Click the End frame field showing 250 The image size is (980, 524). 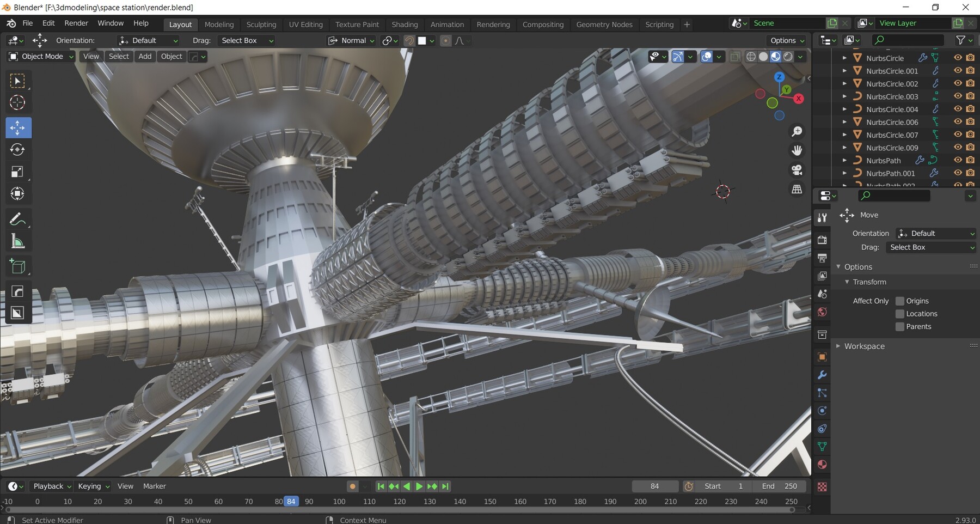[x=780, y=486]
